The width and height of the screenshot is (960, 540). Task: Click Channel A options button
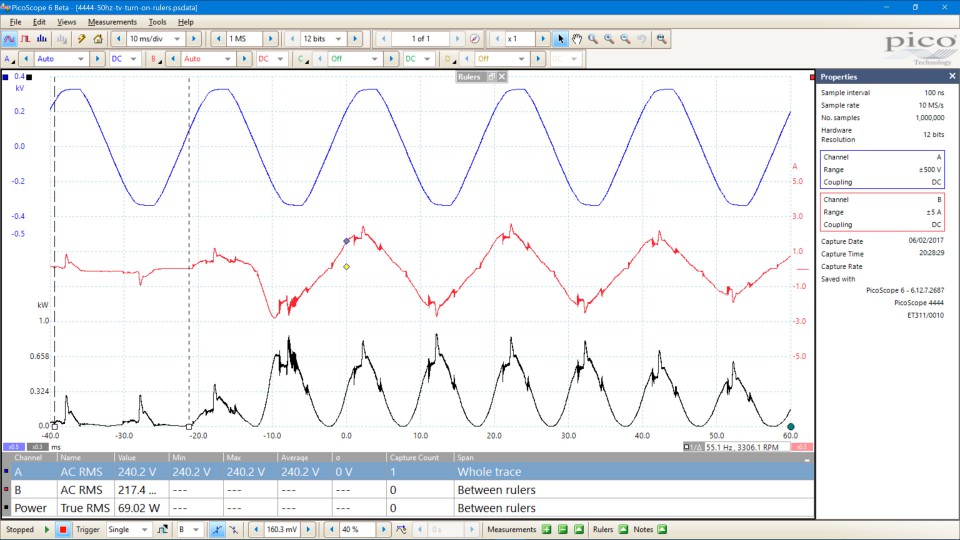(x=10, y=59)
